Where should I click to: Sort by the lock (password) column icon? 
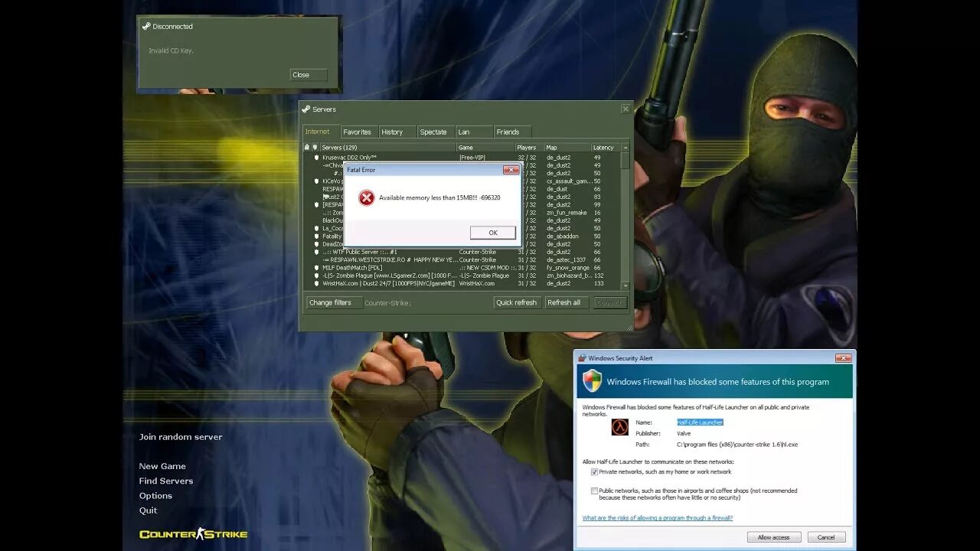(307, 147)
